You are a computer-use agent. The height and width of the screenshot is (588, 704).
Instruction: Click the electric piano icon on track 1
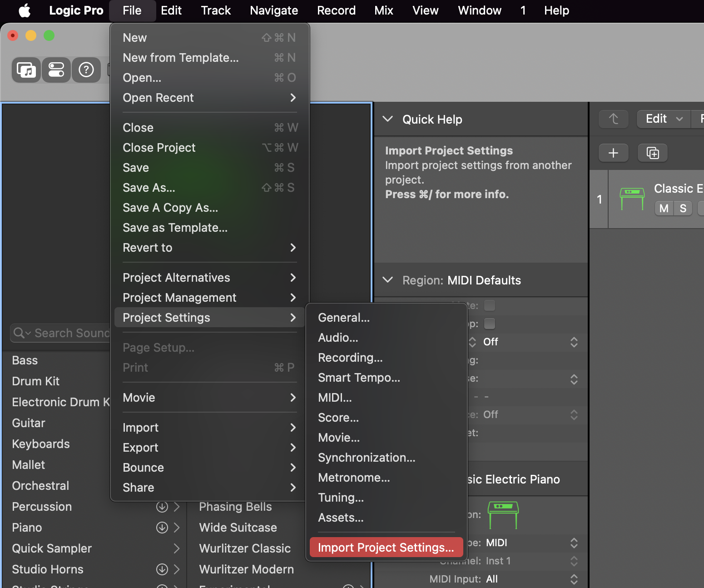click(632, 199)
